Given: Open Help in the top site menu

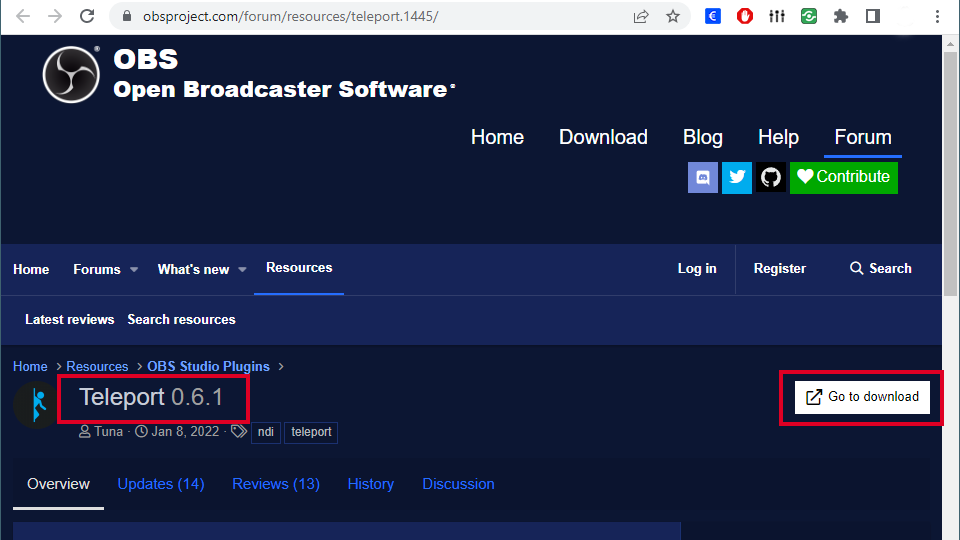Looking at the screenshot, I should pyautogui.click(x=778, y=137).
